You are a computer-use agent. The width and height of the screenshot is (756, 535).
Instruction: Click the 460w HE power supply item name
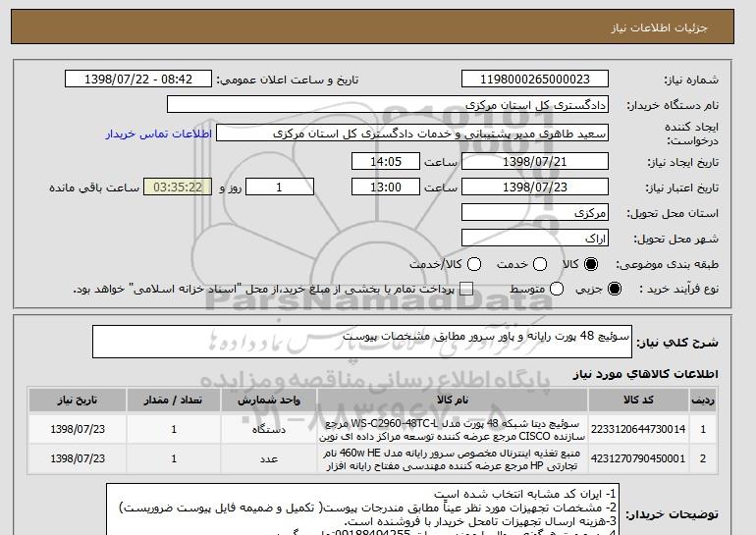click(453, 459)
